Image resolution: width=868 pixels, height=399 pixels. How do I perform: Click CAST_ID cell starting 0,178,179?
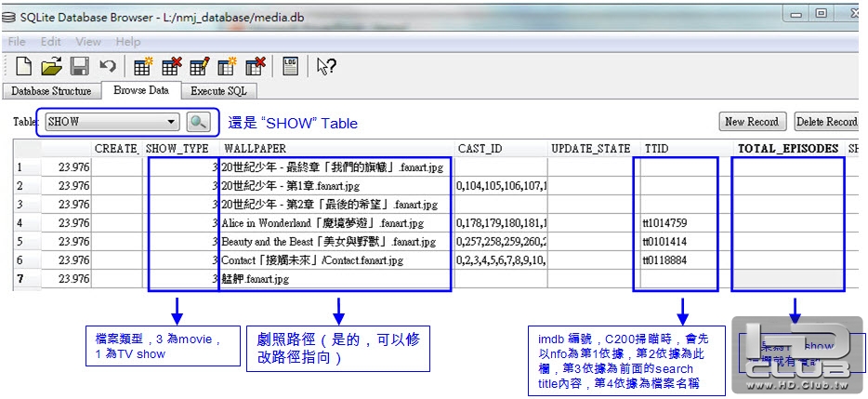[x=501, y=223]
